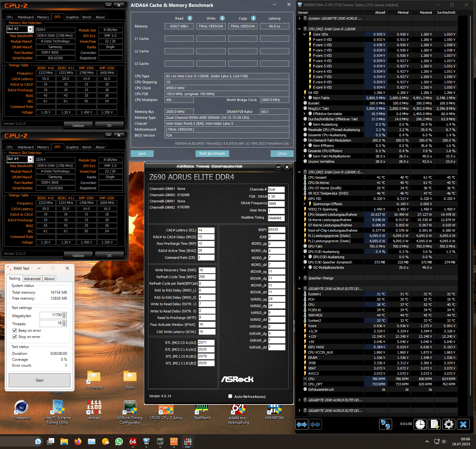Screen dimensions: 476x449
Task: Click Megabytes spinner arrows in RAM Test
Action: [64, 315]
